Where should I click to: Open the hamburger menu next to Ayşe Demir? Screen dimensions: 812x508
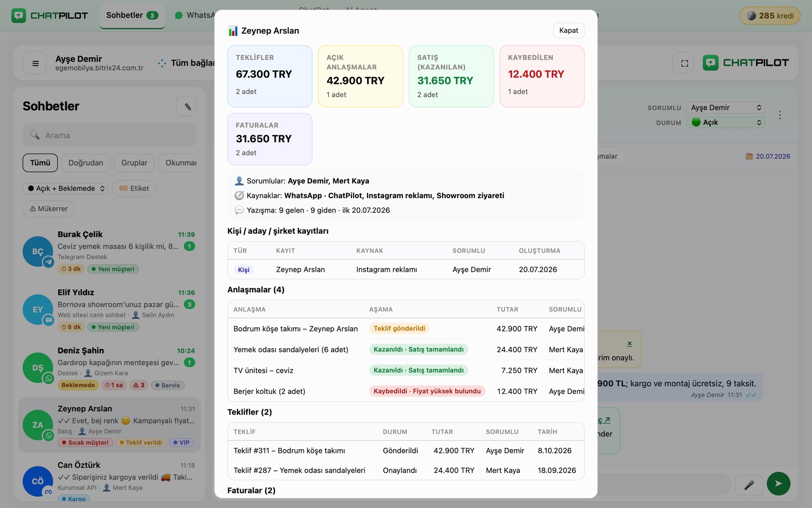(35, 63)
